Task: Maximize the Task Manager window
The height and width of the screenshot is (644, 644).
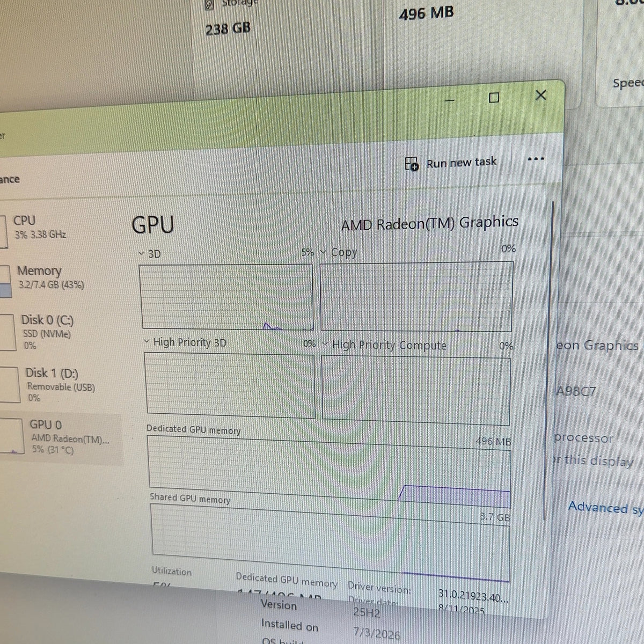Action: (494, 97)
